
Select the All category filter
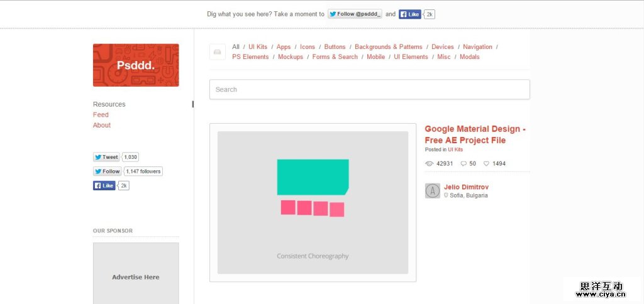click(236, 46)
